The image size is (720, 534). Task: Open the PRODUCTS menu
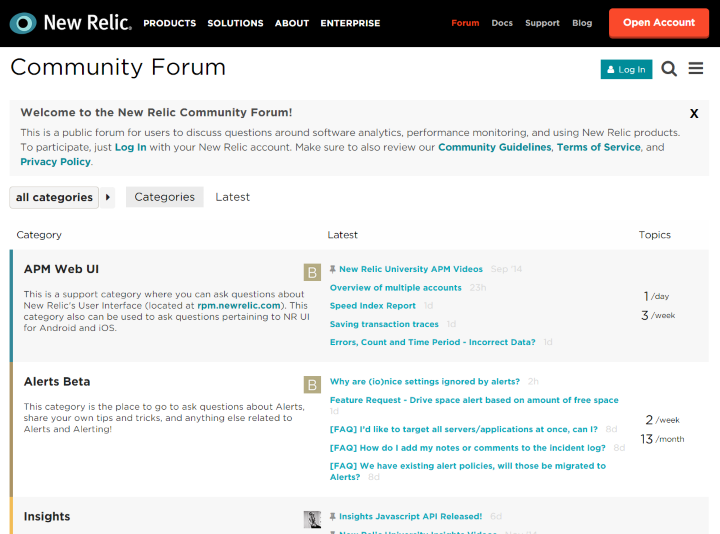click(169, 23)
